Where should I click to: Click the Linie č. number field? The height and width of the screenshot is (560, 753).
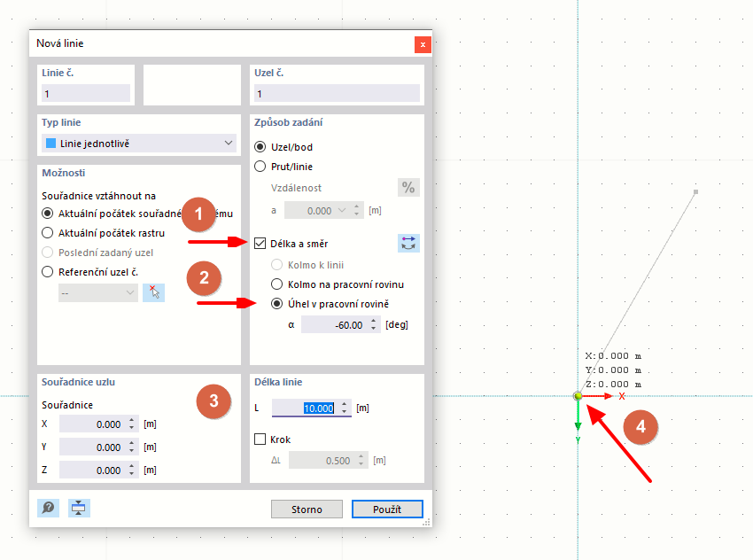86,94
